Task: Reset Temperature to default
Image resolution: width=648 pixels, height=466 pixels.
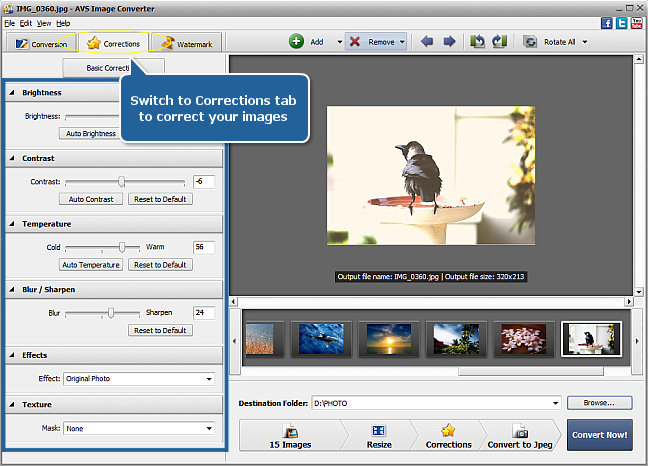Action: click(160, 265)
